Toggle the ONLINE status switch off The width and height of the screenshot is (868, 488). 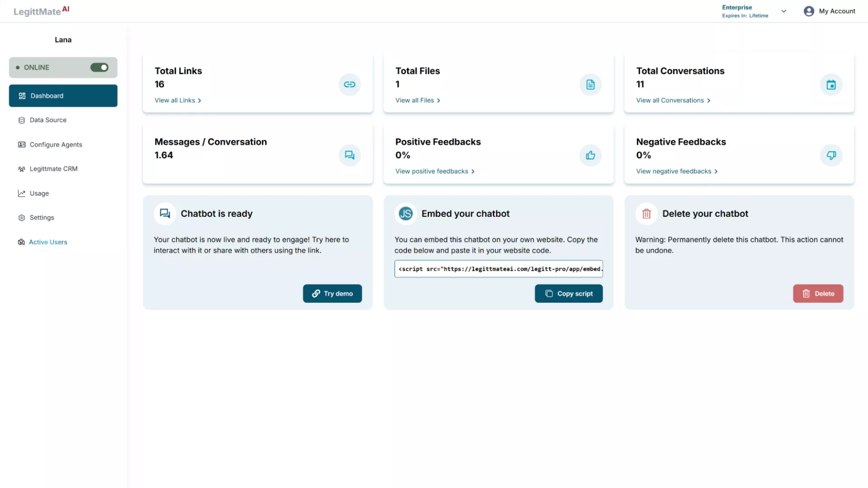coord(99,67)
